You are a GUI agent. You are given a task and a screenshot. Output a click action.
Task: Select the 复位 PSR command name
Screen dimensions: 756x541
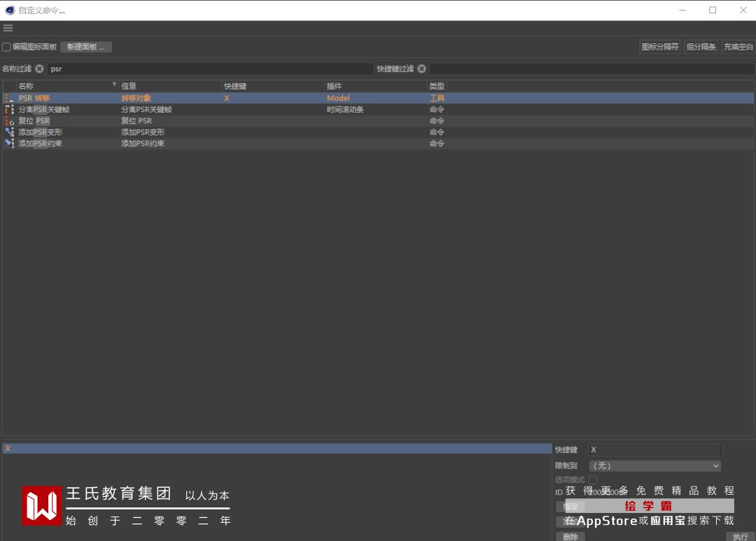coord(34,120)
